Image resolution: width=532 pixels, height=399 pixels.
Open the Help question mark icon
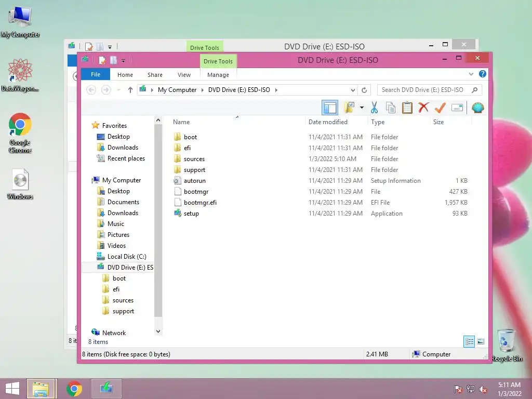click(x=483, y=74)
